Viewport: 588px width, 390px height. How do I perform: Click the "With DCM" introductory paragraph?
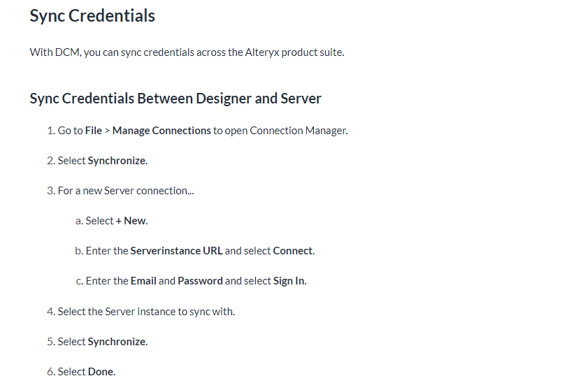click(187, 52)
